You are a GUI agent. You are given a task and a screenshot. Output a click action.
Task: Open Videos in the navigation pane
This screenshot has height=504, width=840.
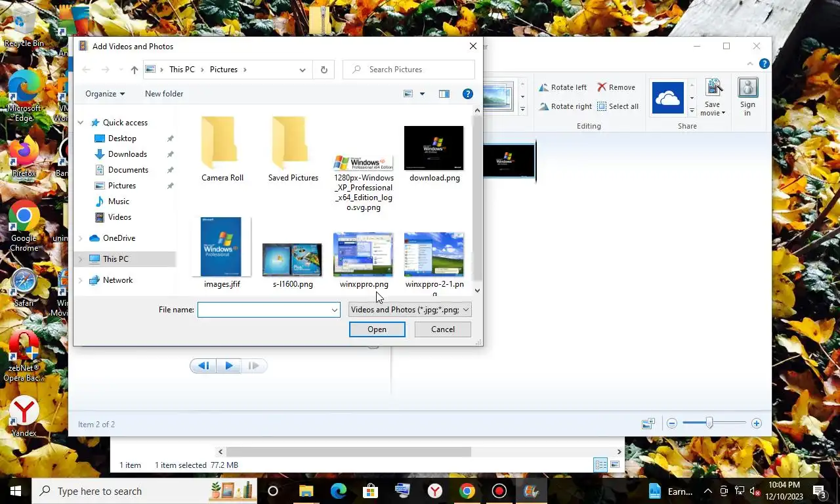click(x=119, y=217)
